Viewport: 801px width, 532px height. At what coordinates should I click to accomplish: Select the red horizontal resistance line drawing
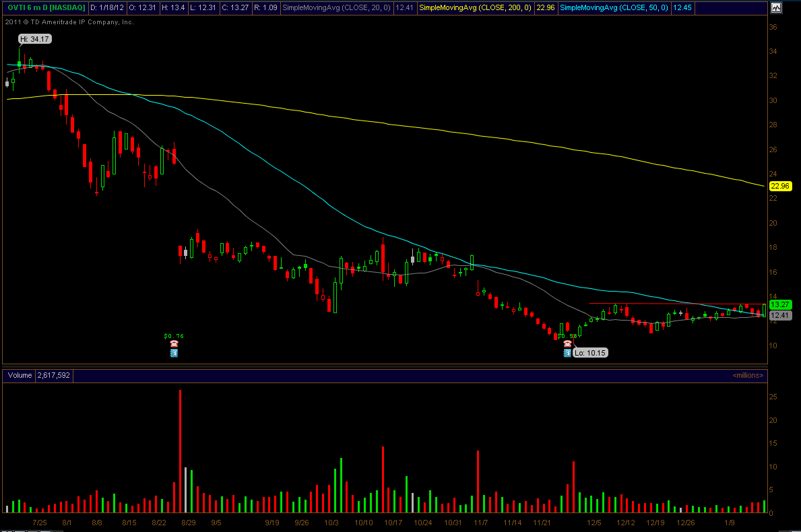point(676,304)
